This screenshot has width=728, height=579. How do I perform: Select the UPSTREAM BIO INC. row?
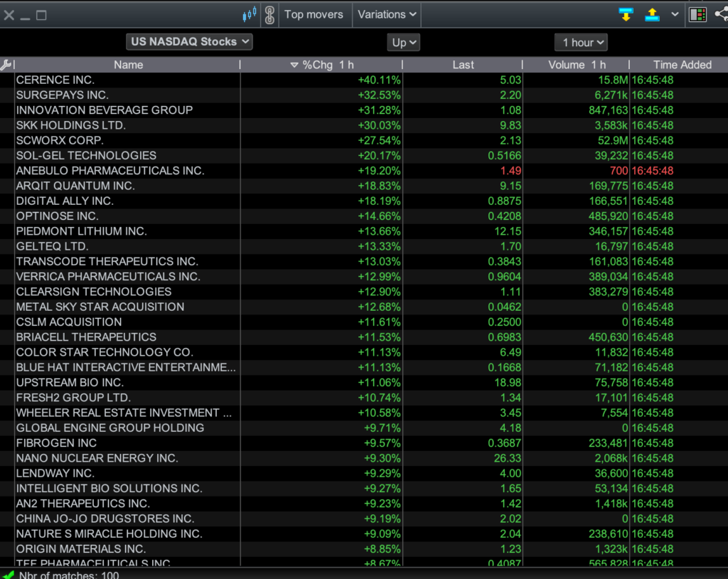(364, 383)
